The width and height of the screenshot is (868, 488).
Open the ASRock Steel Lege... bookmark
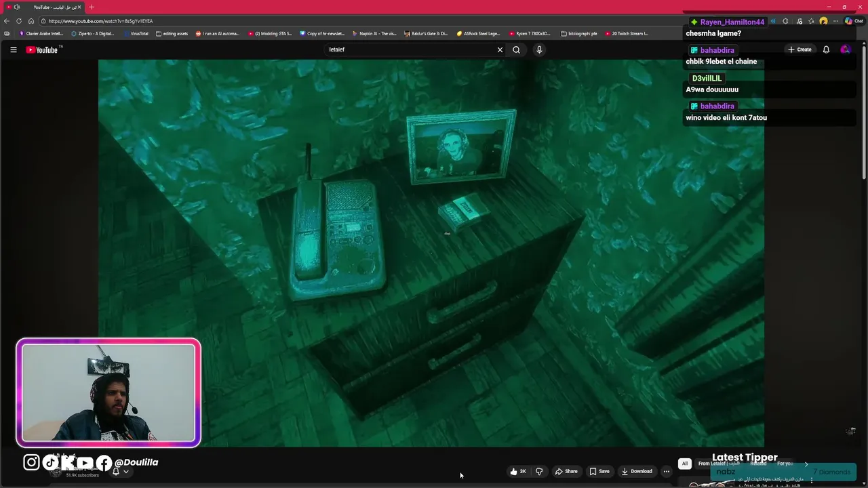tap(479, 33)
